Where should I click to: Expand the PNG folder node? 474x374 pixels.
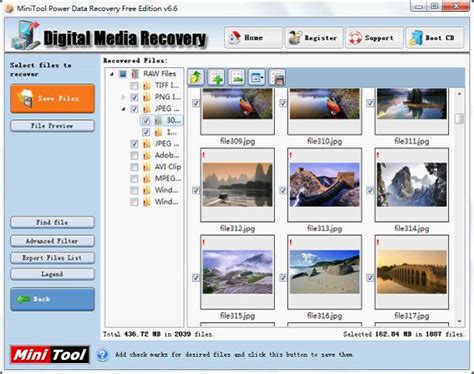click(x=123, y=97)
